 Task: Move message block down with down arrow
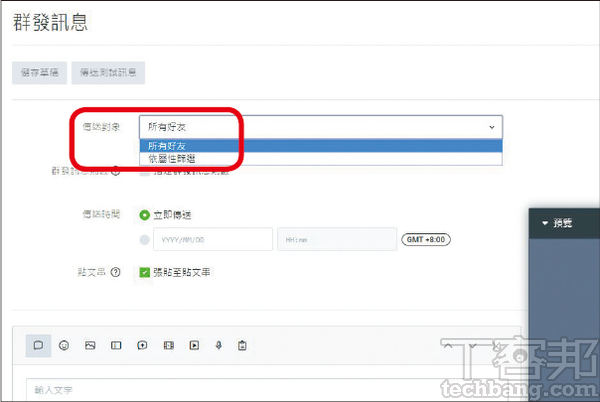click(x=473, y=346)
